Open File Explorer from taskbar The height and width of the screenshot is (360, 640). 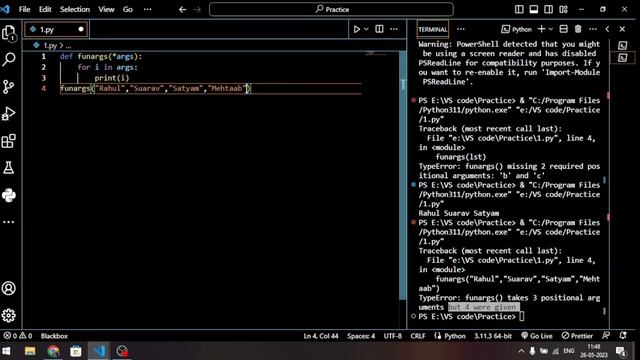(30, 351)
